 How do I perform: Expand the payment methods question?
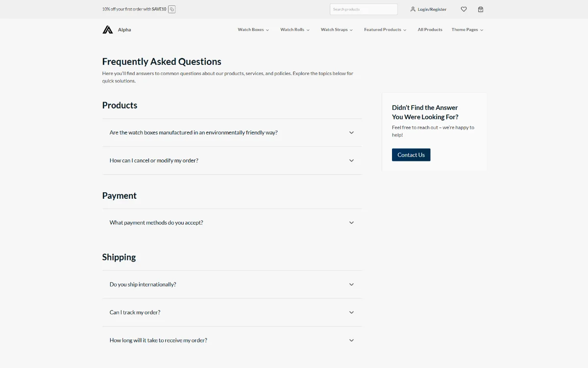tap(156, 223)
